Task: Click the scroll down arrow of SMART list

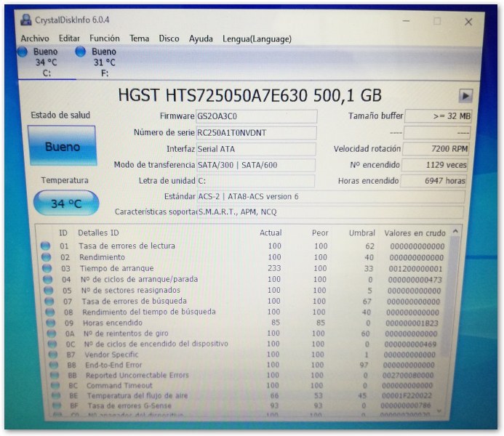Action: point(439,411)
